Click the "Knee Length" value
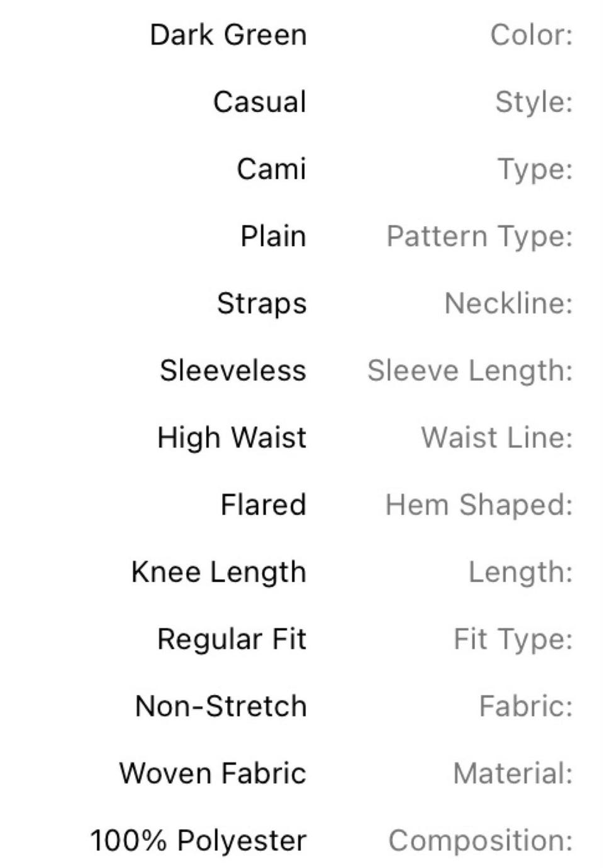Viewport: 604px width, 868px height. pos(218,572)
